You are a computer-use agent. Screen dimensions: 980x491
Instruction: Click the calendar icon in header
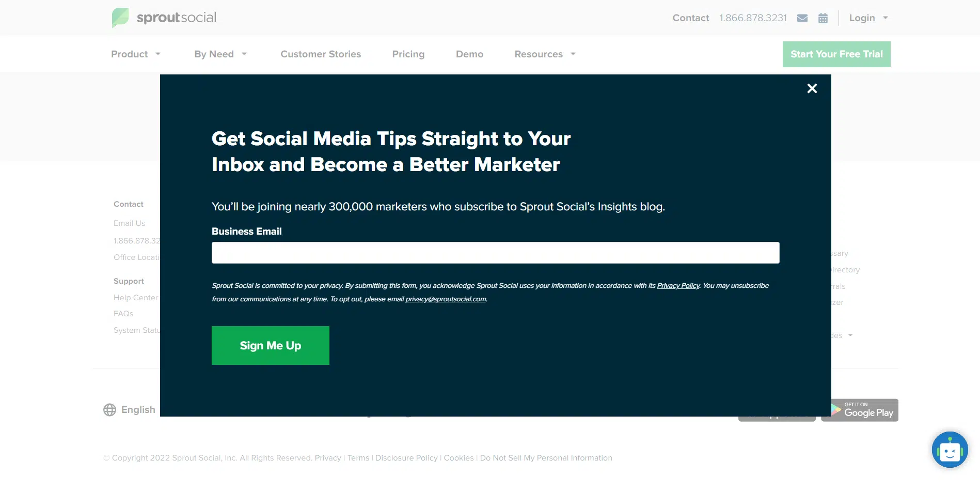point(823,18)
